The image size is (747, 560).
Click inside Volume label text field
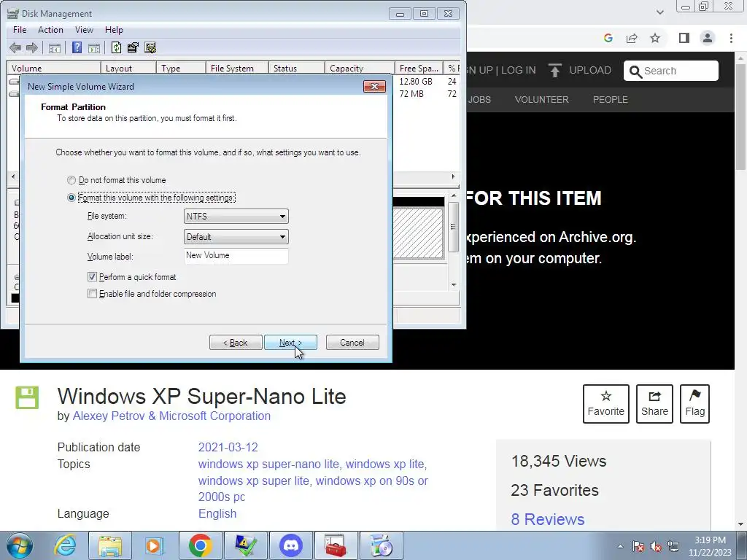236,256
